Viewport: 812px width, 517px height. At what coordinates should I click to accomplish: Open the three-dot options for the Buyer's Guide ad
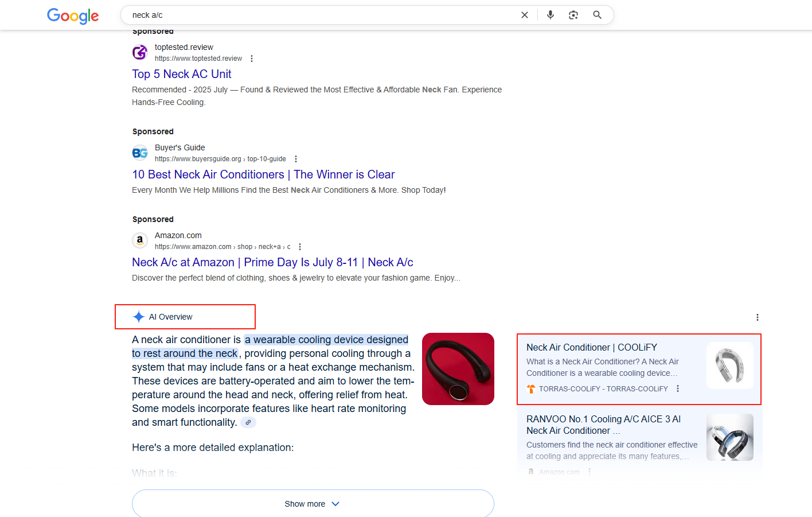coord(296,158)
